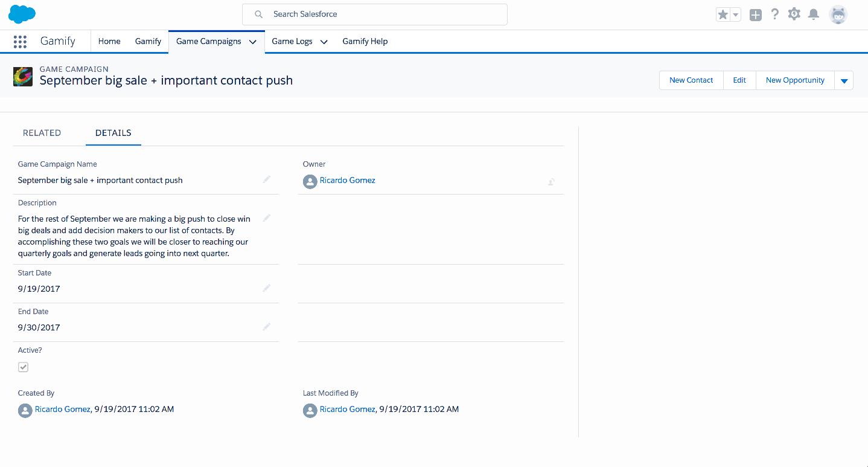This screenshot has width=868, height=467.
Task: Open the user profile avatar
Action: 838,15
